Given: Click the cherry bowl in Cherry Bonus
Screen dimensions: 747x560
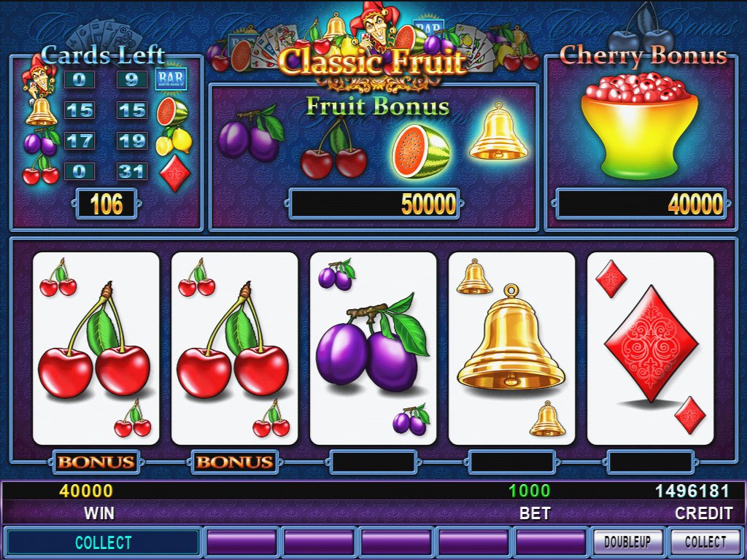Looking at the screenshot, I should (x=639, y=125).
